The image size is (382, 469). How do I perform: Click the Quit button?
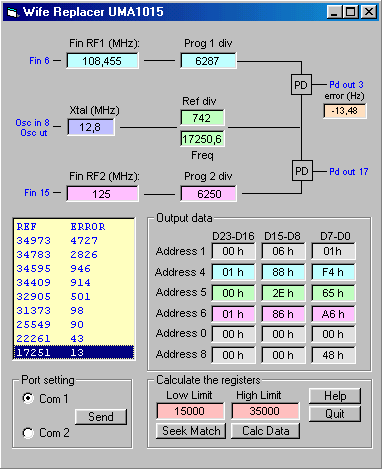tap(335, 414)
